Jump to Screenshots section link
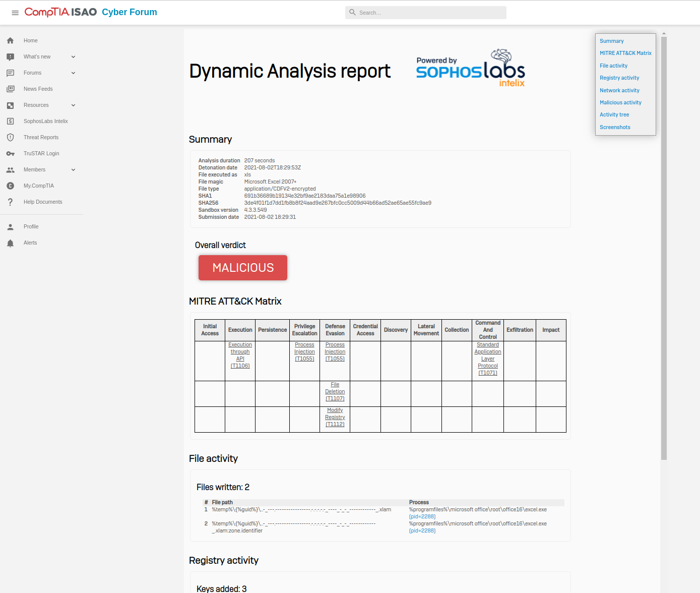Screen dimensions: 700x593 (615, 127)
